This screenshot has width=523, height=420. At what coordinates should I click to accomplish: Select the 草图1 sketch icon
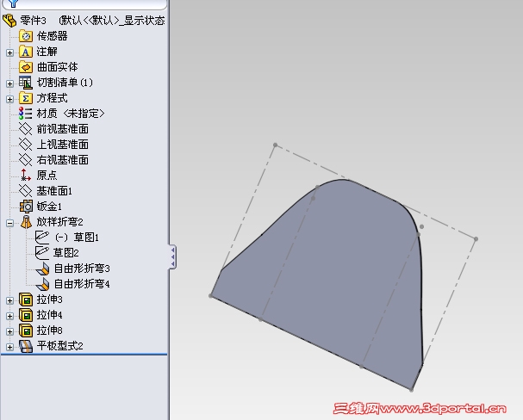click(x=42, y=238)
